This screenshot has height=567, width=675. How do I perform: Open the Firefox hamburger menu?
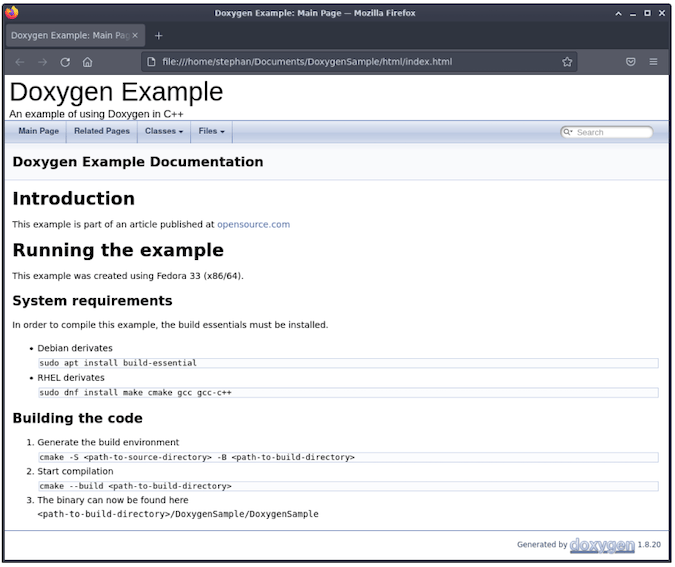point(654,62)
